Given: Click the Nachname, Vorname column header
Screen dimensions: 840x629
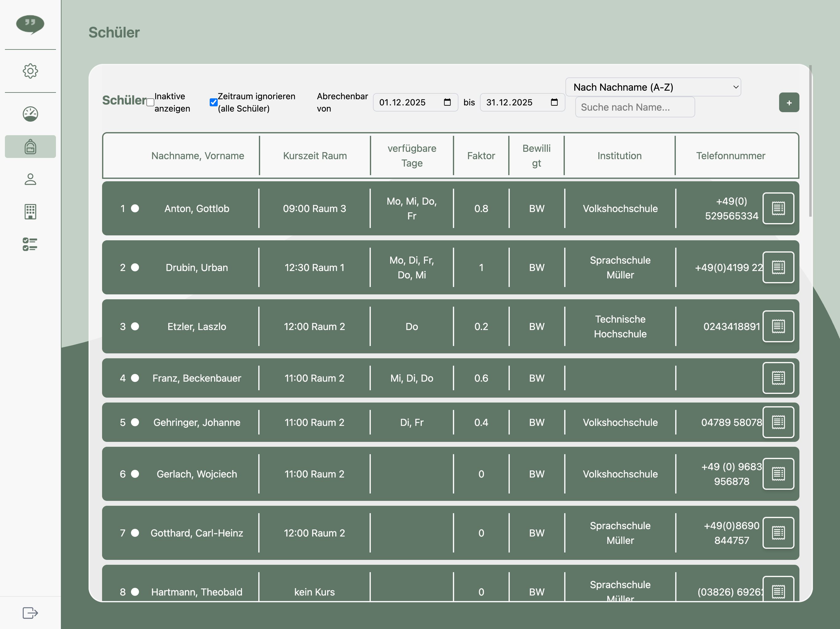Looking at the screenshot, I should tap(197, 155).
